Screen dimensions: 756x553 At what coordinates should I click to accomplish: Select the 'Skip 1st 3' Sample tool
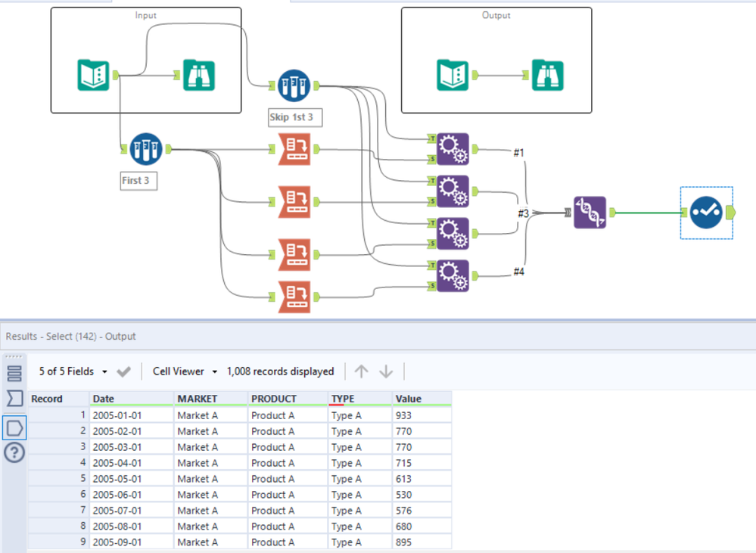coord(293,86)
